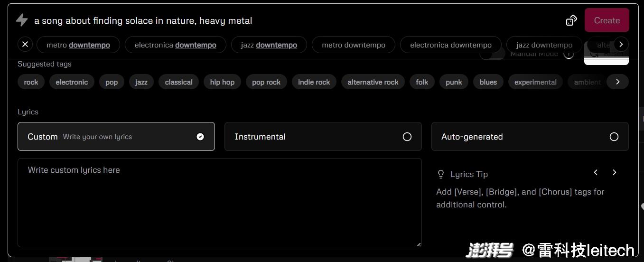Image resolution: width=644 pixels, height=262 pixels.
Task: Click the lightbulb Lyrics Tip icon
Action: point(441,174)
